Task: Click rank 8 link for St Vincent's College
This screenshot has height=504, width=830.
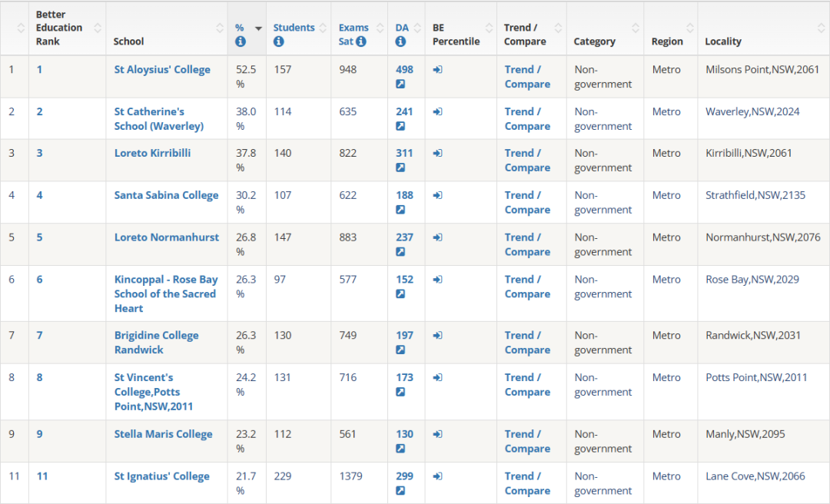Action: point(40,377)
